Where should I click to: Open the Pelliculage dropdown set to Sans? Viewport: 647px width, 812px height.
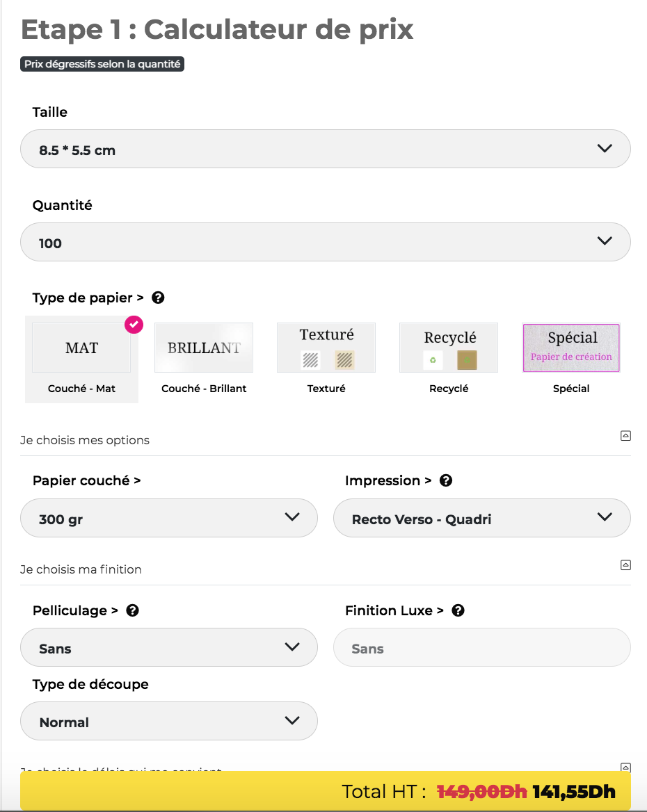168,647
